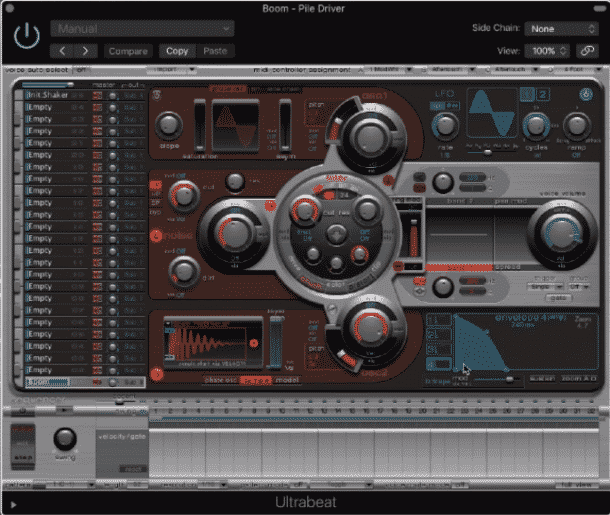Toggle the plug-in power bypass button
The height and width of the screenshot is (515, 610).
point(26,36)
